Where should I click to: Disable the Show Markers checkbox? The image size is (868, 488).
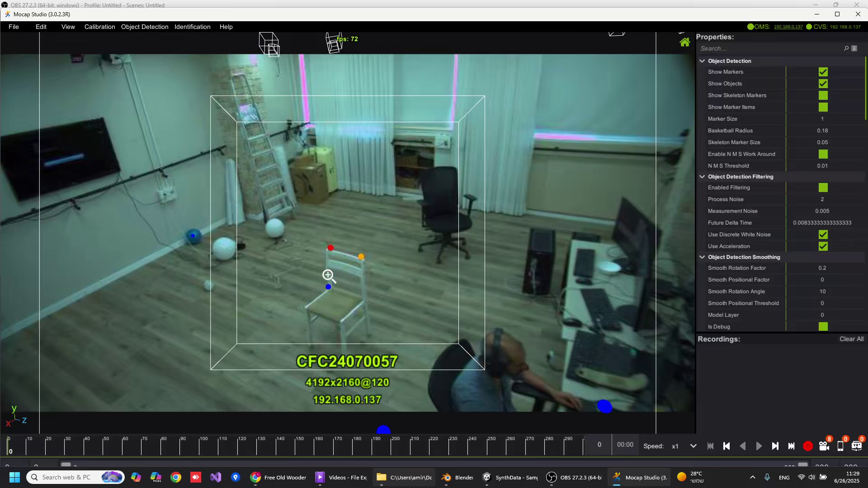click(823, 72)
